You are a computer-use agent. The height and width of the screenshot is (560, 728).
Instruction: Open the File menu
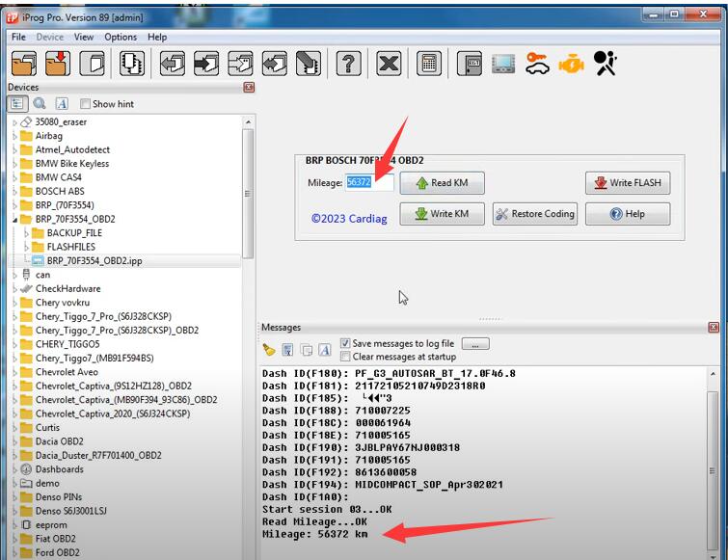(x=18, y=38)
